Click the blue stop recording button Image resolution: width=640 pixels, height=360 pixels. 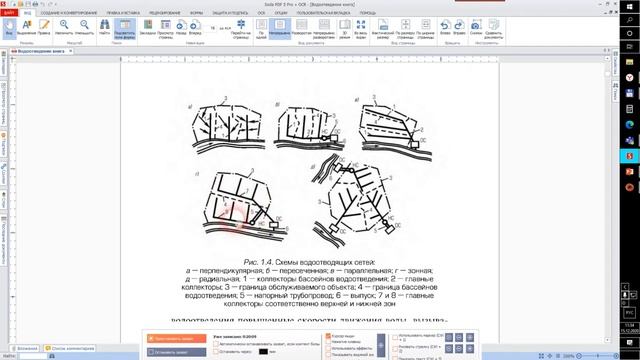[177, 351]
